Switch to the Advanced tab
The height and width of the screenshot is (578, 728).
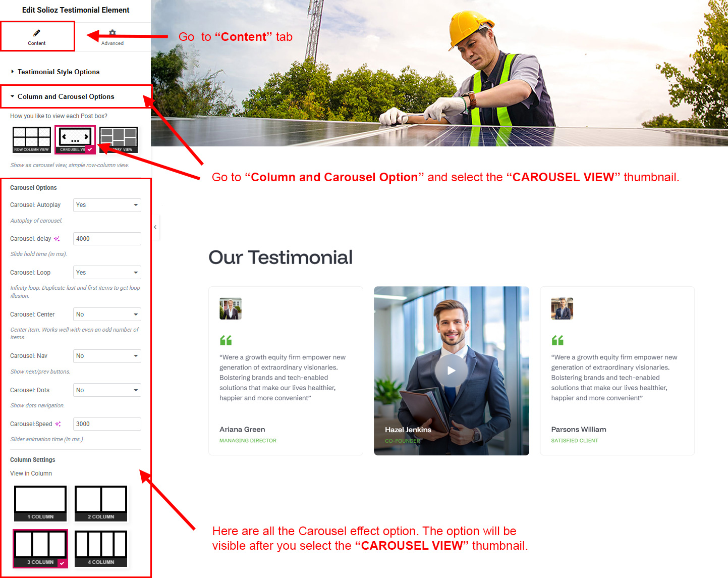tap(112, 37)
